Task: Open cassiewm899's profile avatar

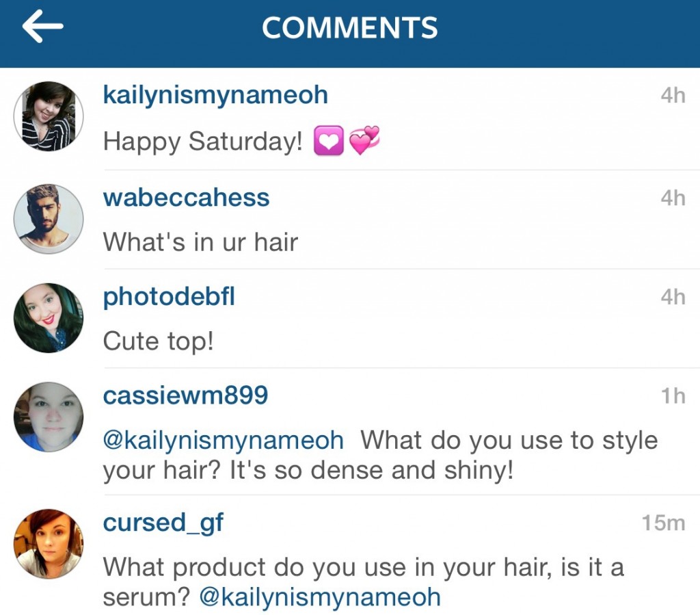Action: pos(49,417)
